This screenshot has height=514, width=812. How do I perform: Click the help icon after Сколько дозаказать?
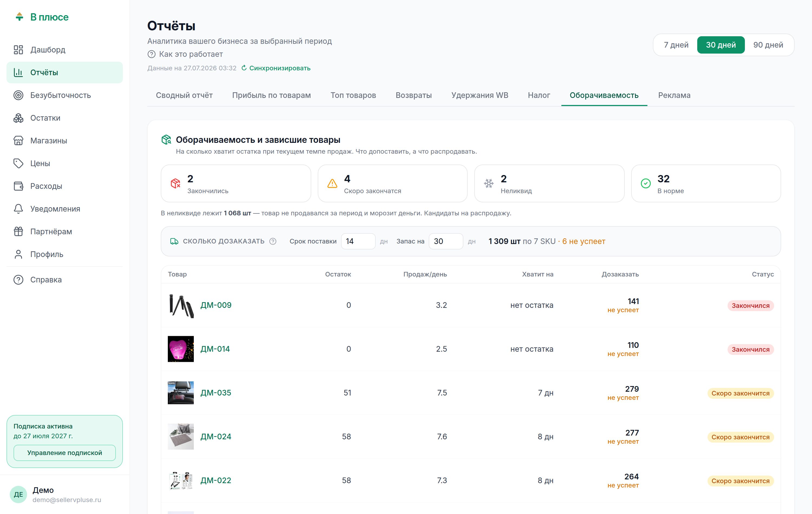273,241
